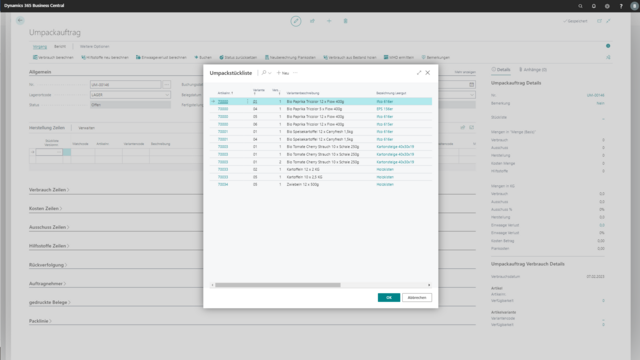This screenshot has height=360, width=640.
Task: Switch to the Bericht tab
Action: point(60,47)
